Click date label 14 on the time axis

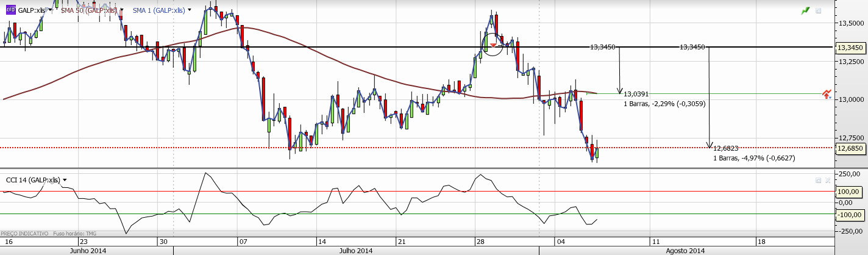click(322, 241)
